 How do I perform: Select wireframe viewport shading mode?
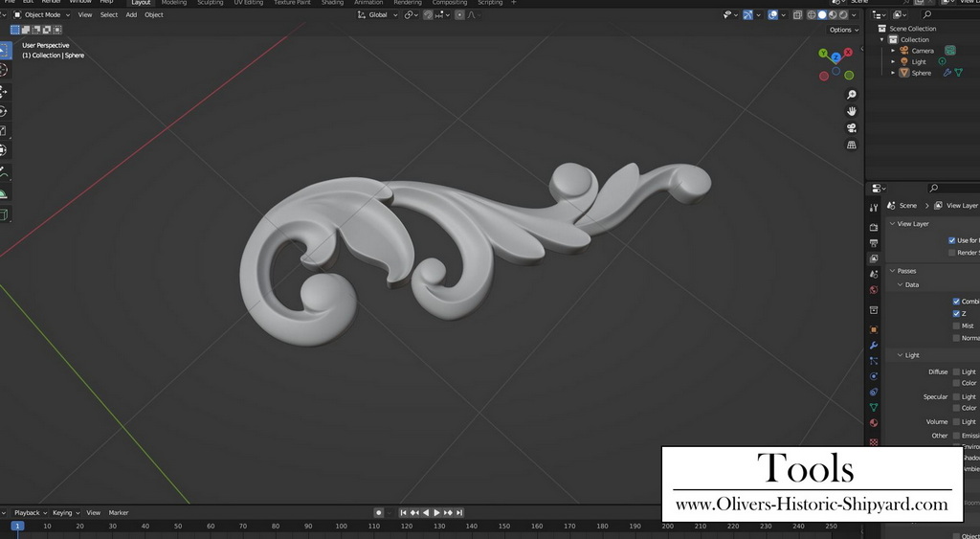[812, 15]
